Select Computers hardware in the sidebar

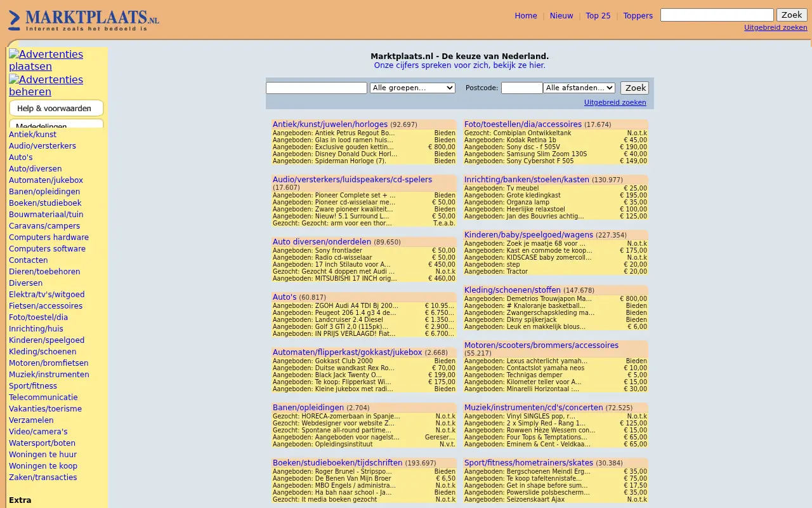(x=49, y=237)
